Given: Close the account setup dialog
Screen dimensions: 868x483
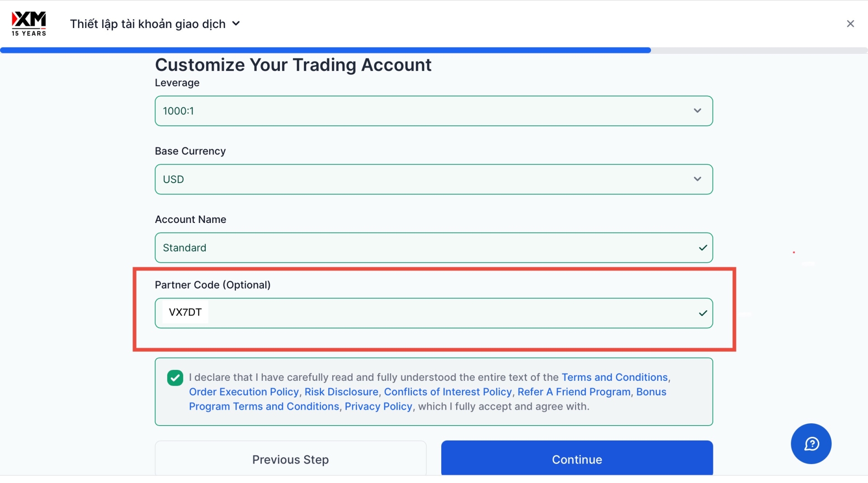Looking at the screenshot, I should [850, 24].
